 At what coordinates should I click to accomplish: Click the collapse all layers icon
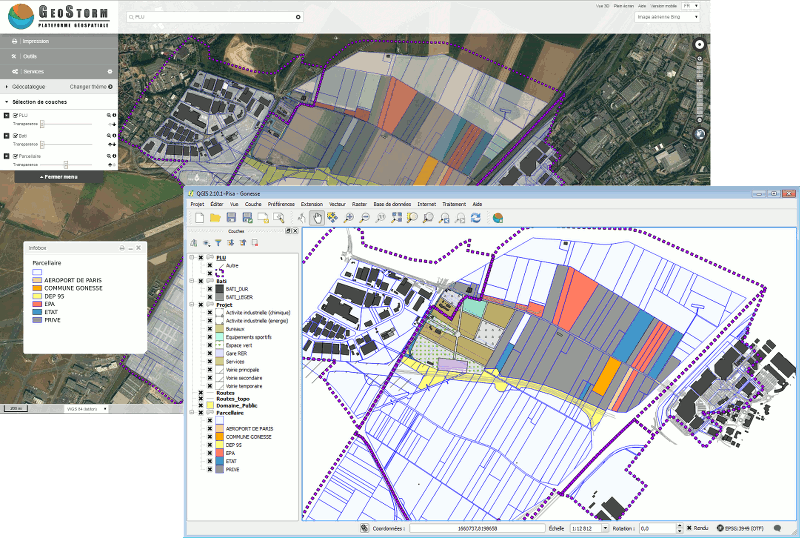(243, 243)
